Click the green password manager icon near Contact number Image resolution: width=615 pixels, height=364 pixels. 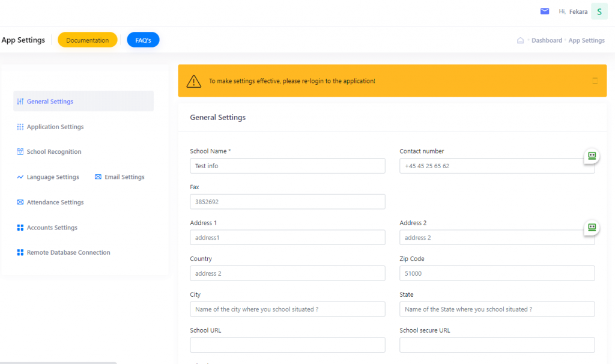592,156
